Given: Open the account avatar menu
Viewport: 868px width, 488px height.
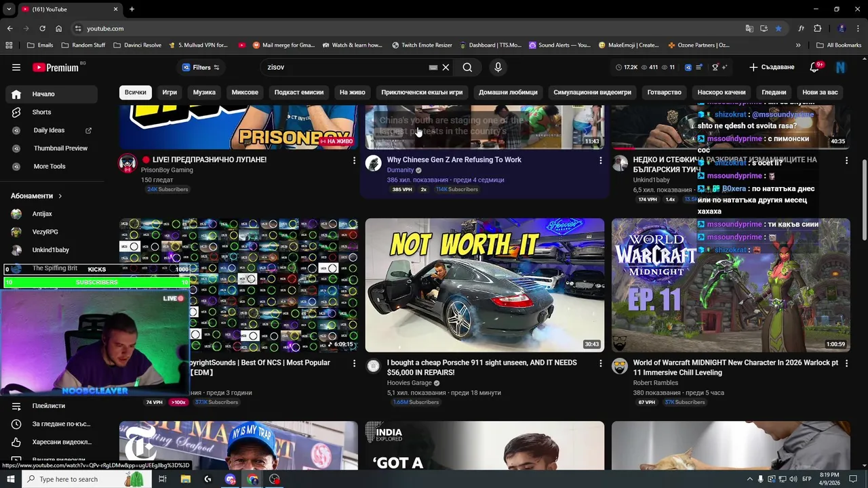Looking at the screenshot, I should point(840,67).
